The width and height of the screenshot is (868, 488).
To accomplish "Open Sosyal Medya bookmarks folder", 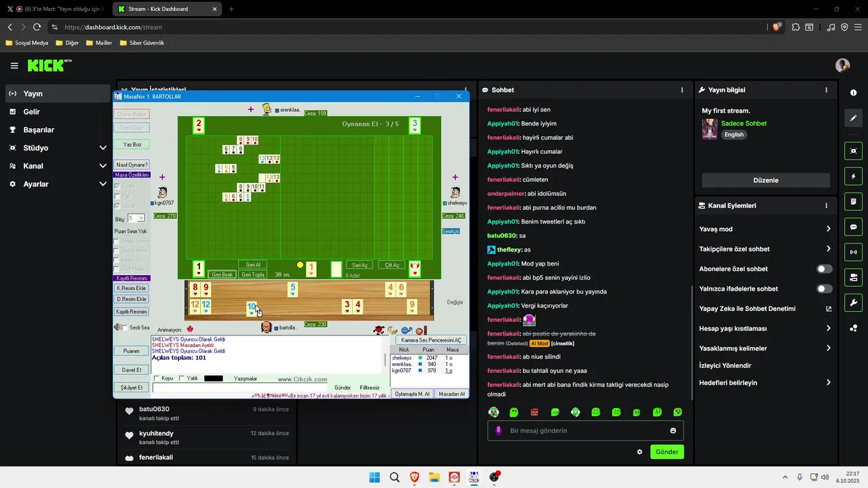I will [x=28, y=43].
